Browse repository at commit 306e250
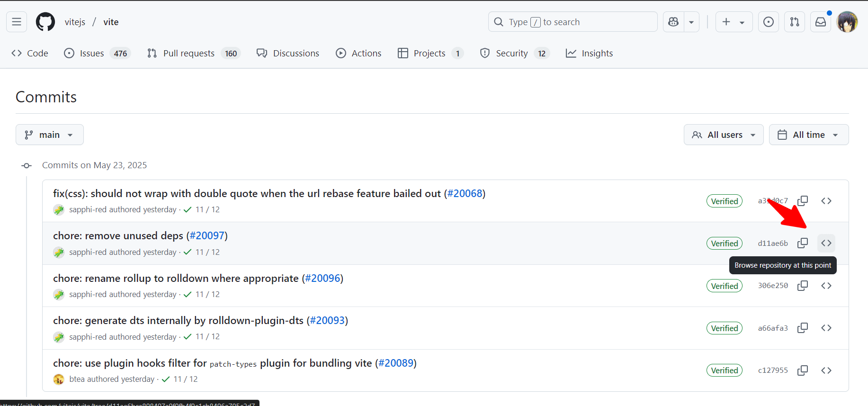This screenshot has height=406, width=868. tap(826, 286)
